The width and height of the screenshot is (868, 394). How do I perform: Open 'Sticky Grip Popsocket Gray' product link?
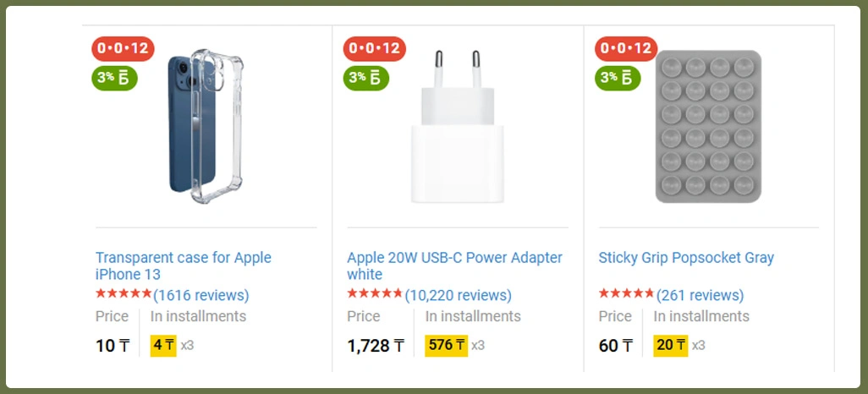click(x=686, y=258)
